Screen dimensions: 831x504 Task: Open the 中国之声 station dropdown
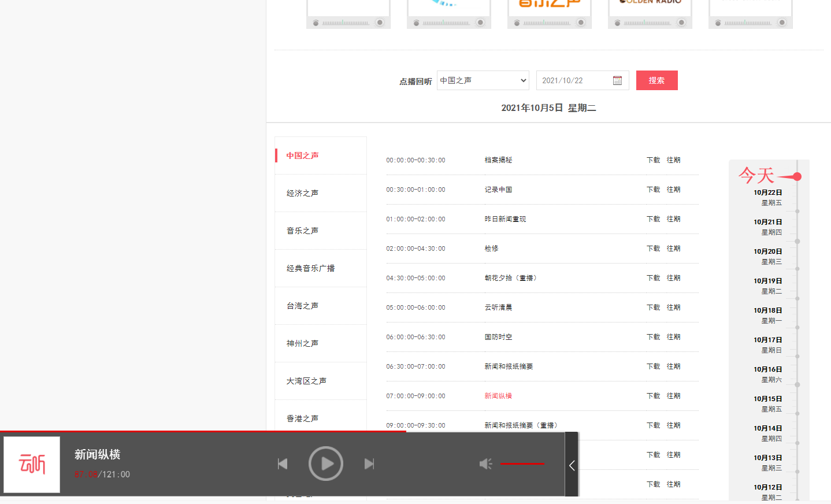point(483,80)
